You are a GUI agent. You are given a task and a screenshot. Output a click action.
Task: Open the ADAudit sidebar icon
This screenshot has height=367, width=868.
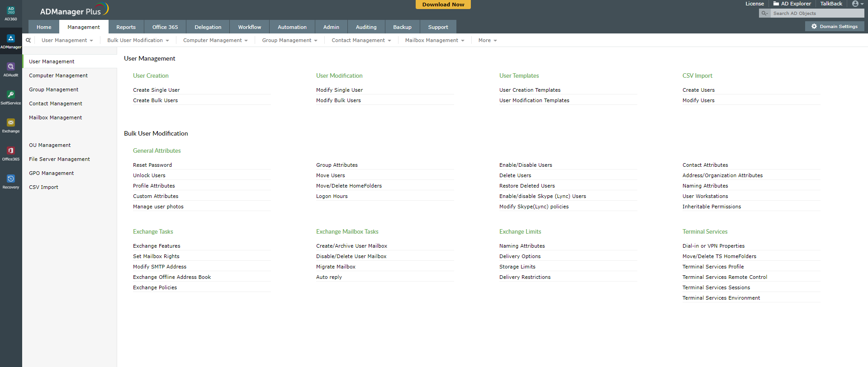pyautogui.click(x=11, y=69)
